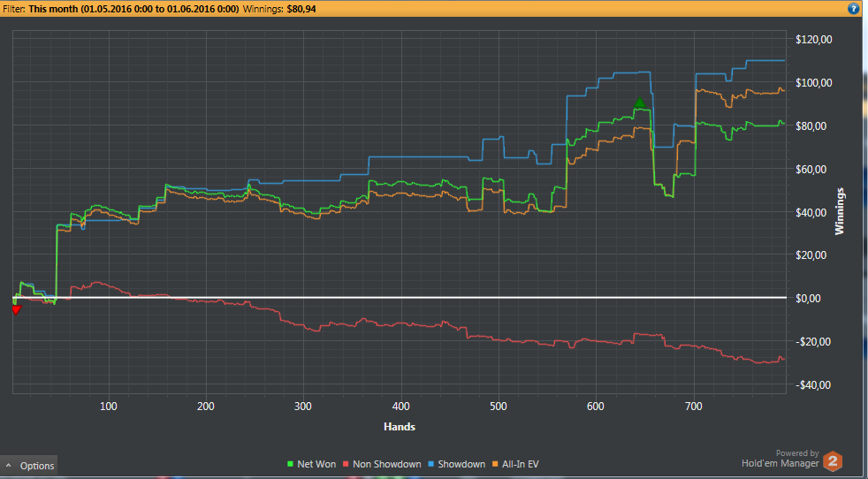Click the Hands axis title
The image size is (868, 479).
400,426
